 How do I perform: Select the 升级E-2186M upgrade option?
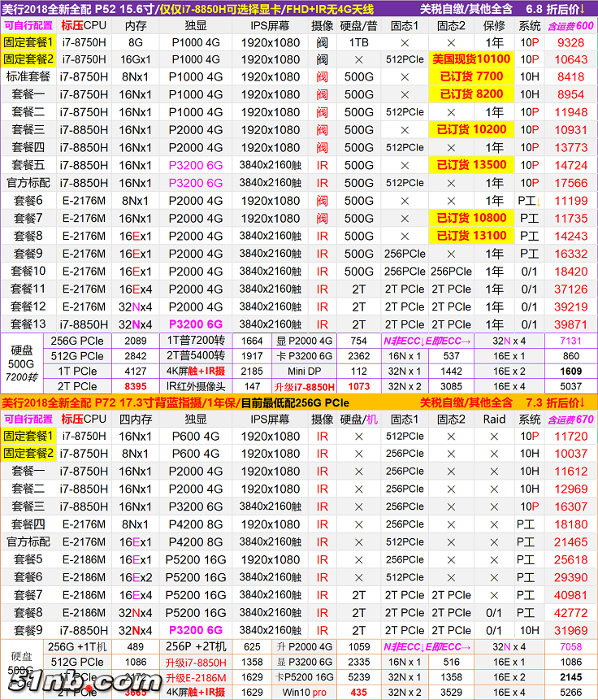click(194, 676)
